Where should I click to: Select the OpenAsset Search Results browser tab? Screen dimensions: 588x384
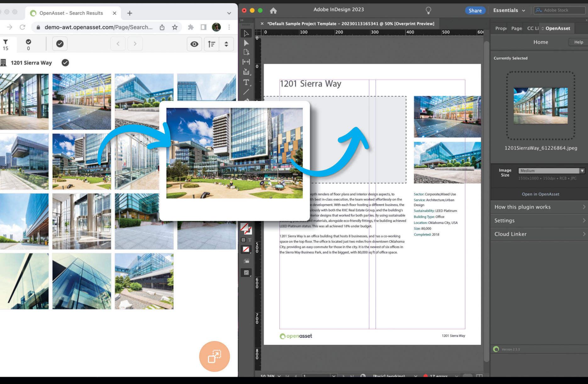tap(71, 13)
